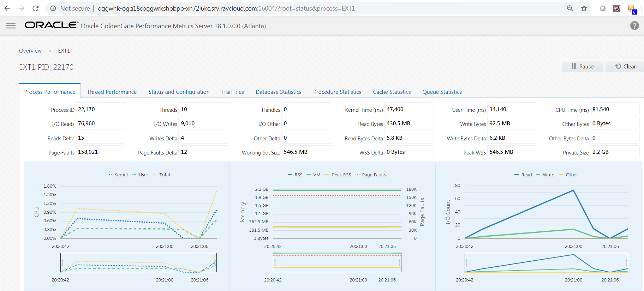Switch to the Cache Statistics tab
Image resolution: width=644 pixels, height=291 pixels.
tap(392, 92)
